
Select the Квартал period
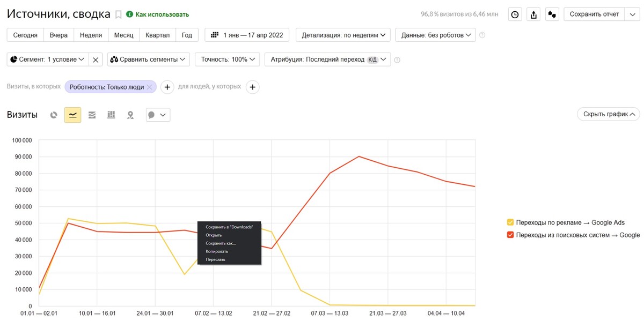158,35
